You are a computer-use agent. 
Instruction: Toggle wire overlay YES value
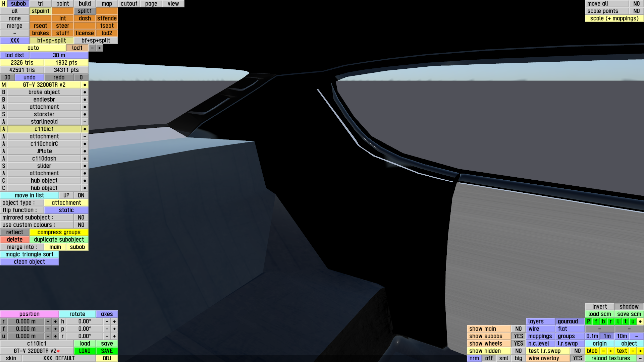tap(577, 358)
